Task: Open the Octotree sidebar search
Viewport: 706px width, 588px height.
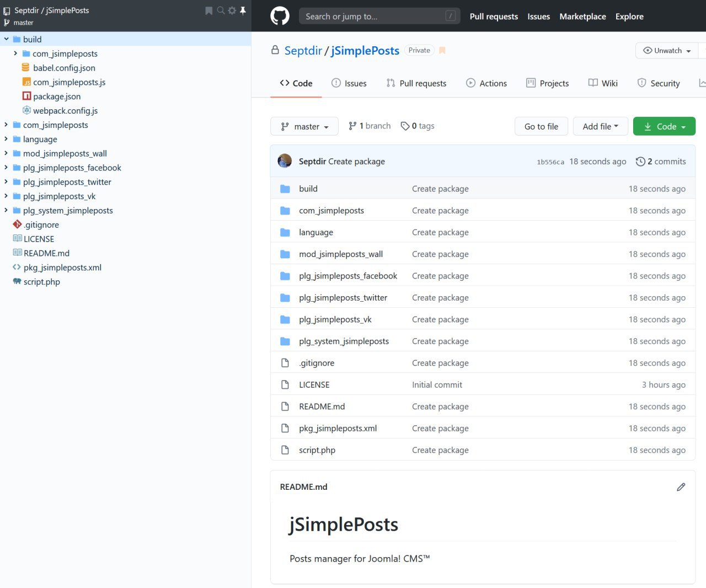Action: (x=221, y=10)
